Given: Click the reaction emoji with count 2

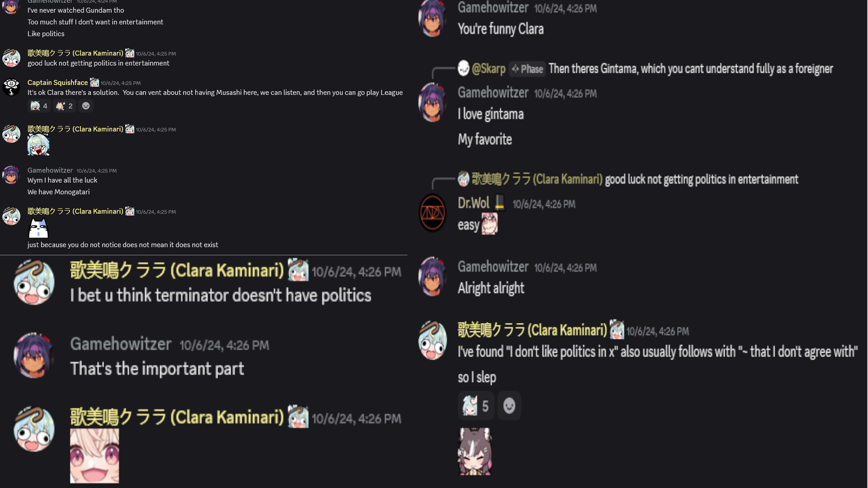Looking at the screenshot, I should [x=64, y=106].
